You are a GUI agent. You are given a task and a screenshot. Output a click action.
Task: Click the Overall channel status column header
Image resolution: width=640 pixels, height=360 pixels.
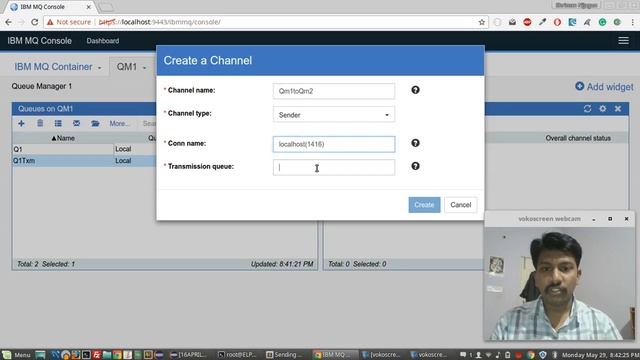578,138
